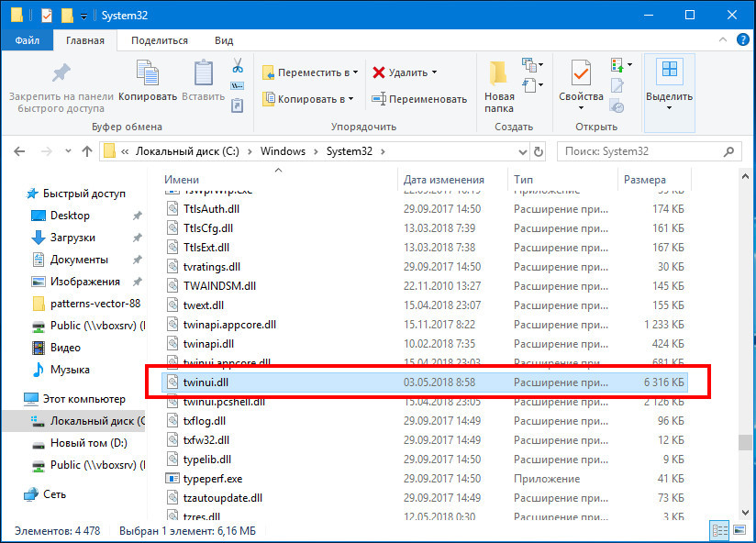Sort by the Тип column header

523,180
